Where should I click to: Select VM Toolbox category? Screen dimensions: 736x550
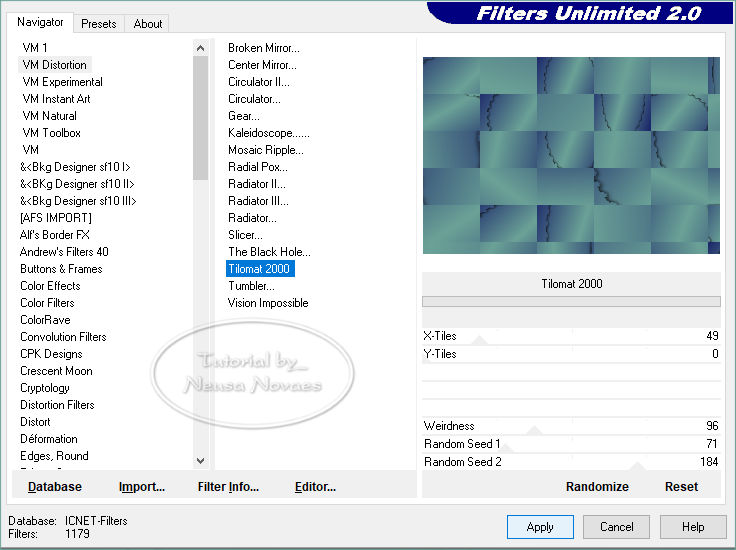pyautogui.click(x=51, y=133)
